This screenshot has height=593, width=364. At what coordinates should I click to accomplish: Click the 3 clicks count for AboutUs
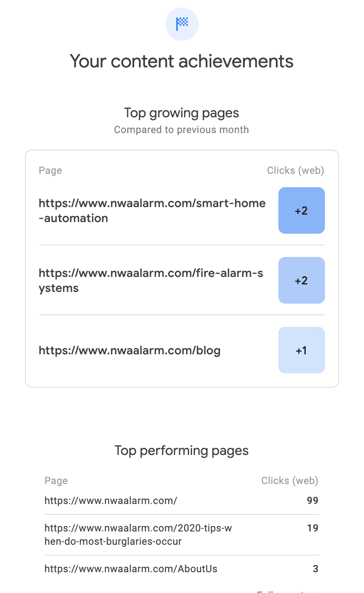[x=315, y=569]
